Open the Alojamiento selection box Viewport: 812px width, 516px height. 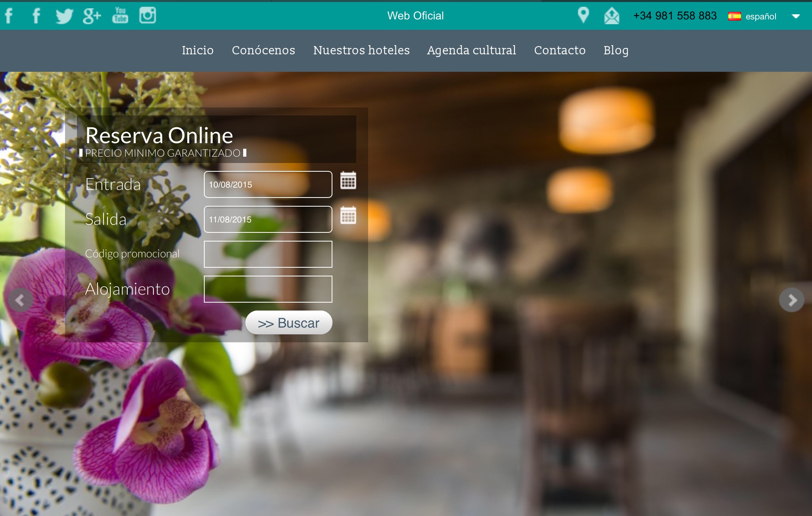[268, 289]
